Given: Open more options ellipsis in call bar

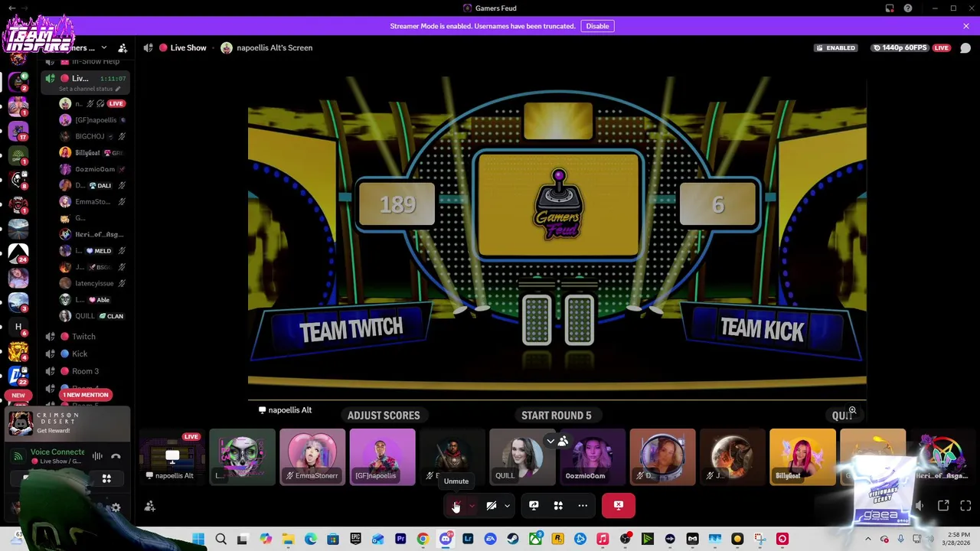Looking at the screenshot, I should pos(583,505).
